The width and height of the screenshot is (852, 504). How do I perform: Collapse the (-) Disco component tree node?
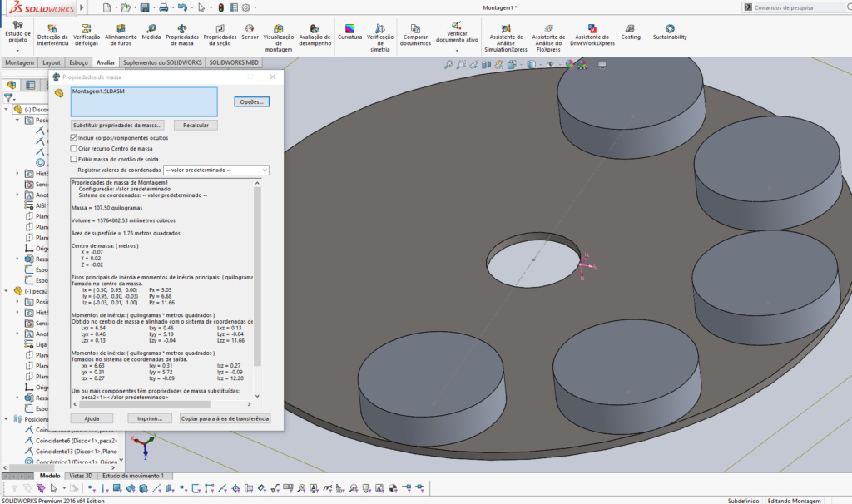coord(7,109)
